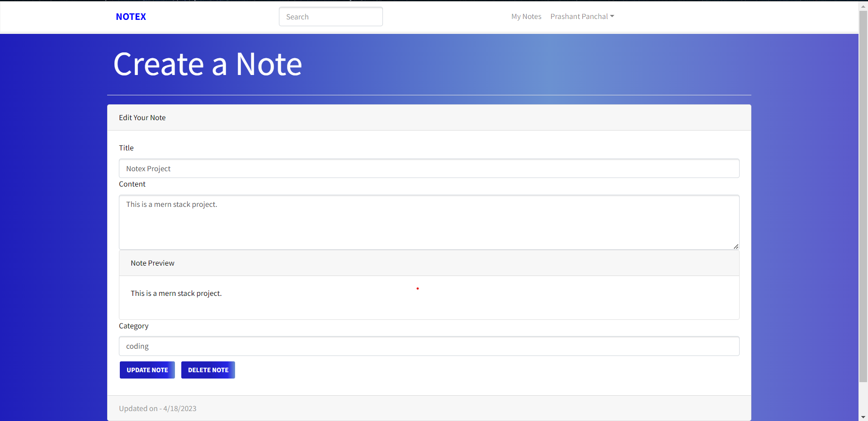Select the Edit Your Note header
868x421 pixels.
[142, 117]
